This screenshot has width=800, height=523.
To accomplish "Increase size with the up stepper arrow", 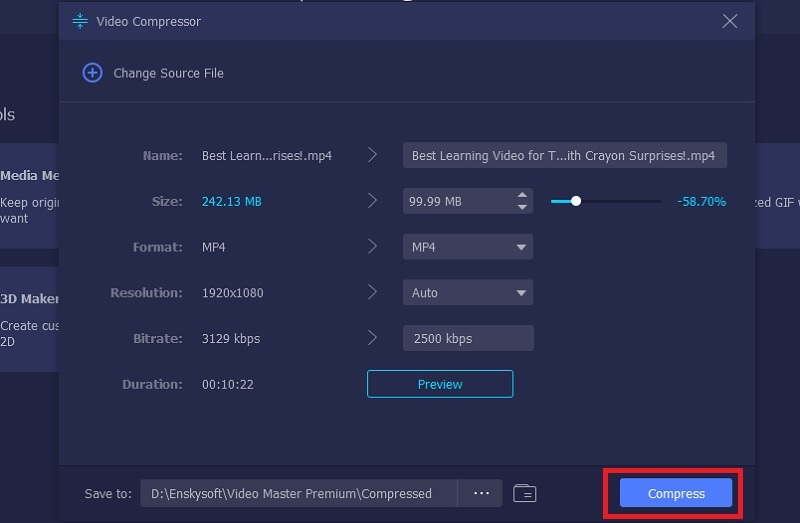I will (x=522, y=195).
